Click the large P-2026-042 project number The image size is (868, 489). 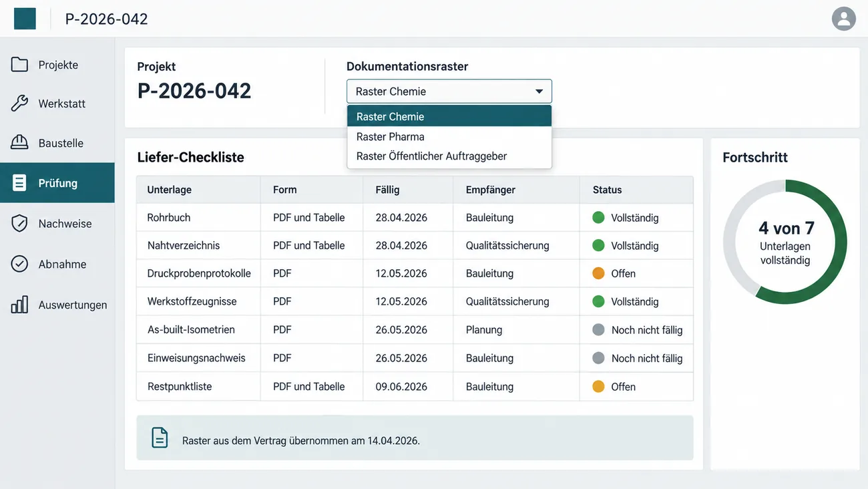coord(194,91)
